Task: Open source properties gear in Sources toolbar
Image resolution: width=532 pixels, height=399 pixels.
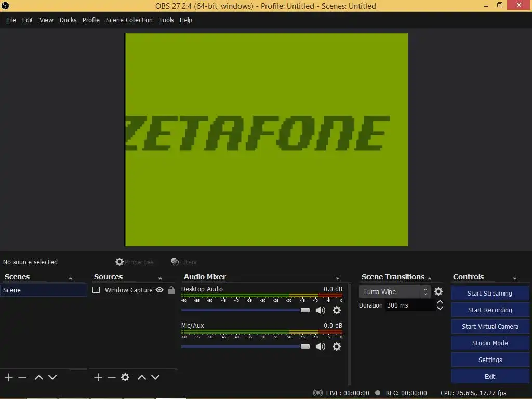Action: tap(125, 377)
